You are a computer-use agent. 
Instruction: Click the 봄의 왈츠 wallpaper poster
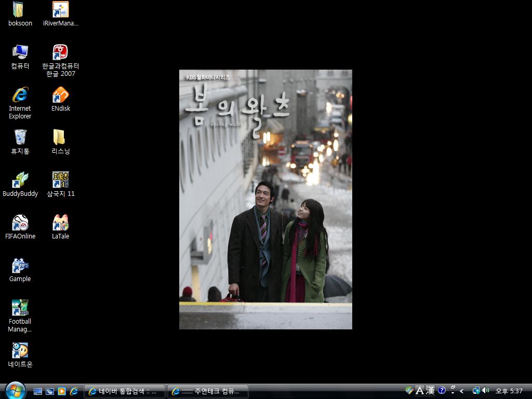pyautogui.click(x=265, y=199)
